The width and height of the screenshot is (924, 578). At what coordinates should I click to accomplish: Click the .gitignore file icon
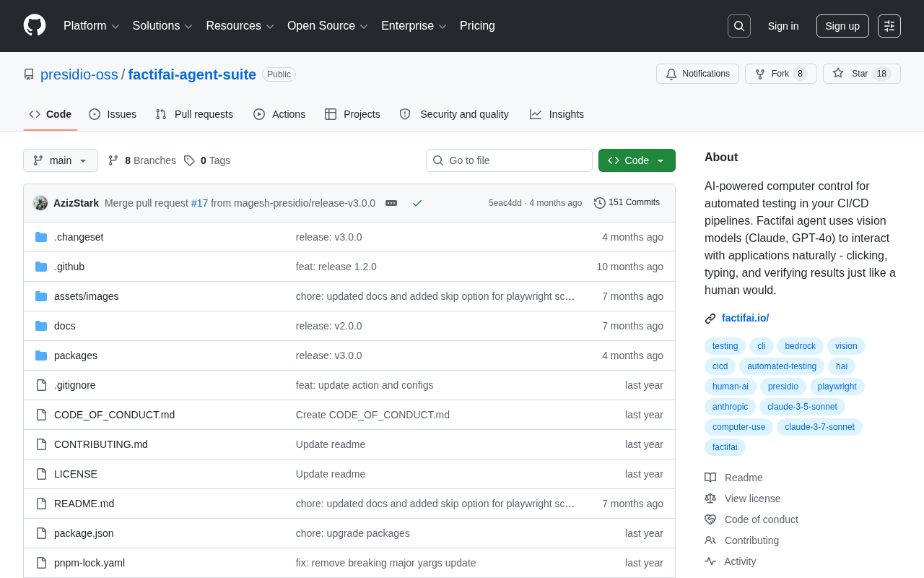tap(41, 385)
